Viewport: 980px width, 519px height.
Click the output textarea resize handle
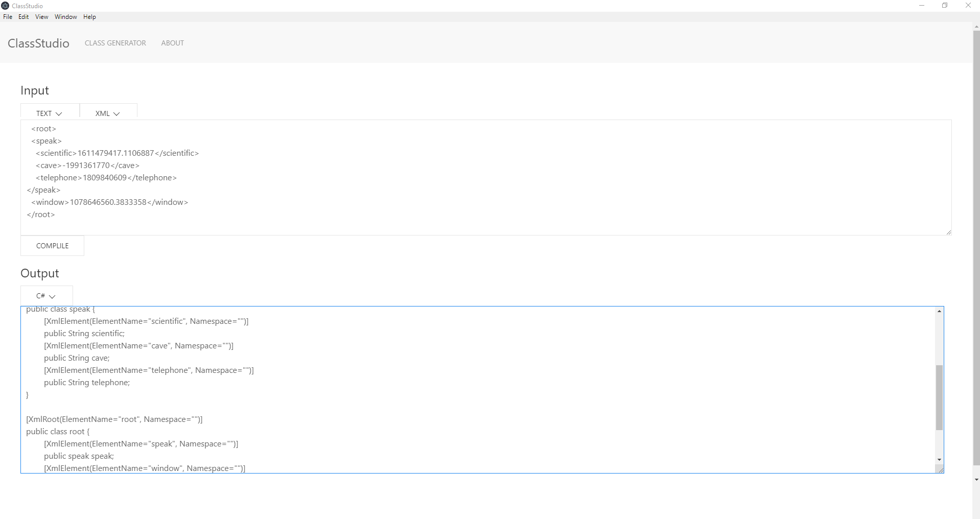[941, 470]
